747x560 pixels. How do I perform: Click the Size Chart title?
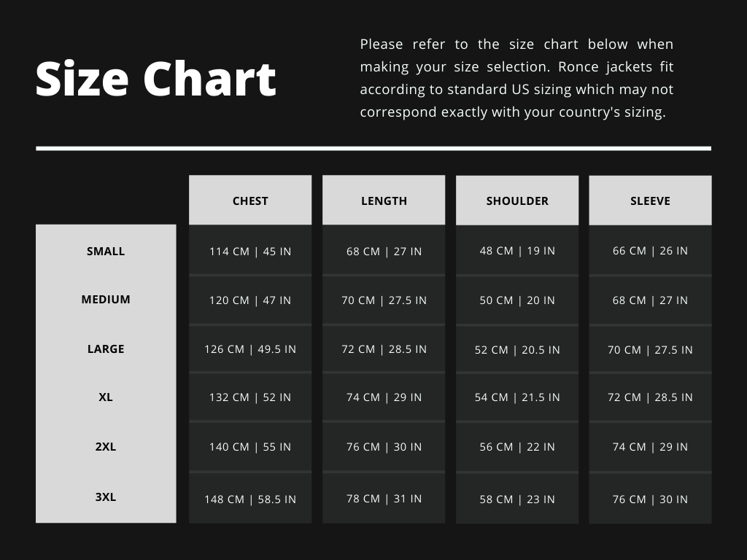(x=156, y=79)
